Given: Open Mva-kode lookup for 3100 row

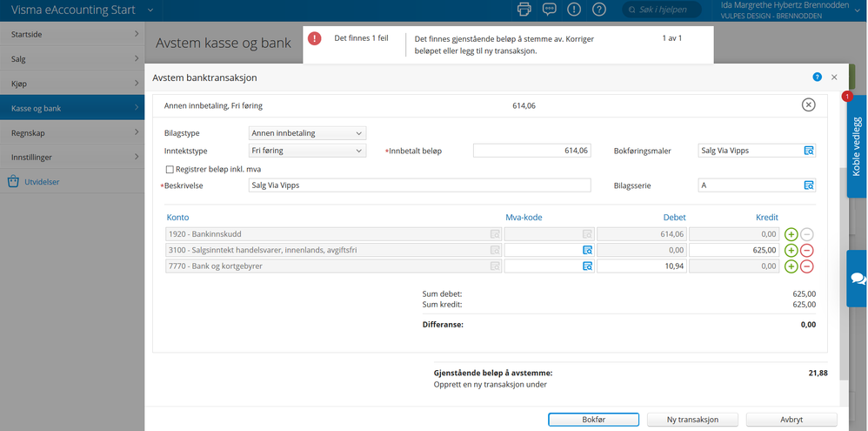Looking at the screenshot, I should [x=587, y=251].
